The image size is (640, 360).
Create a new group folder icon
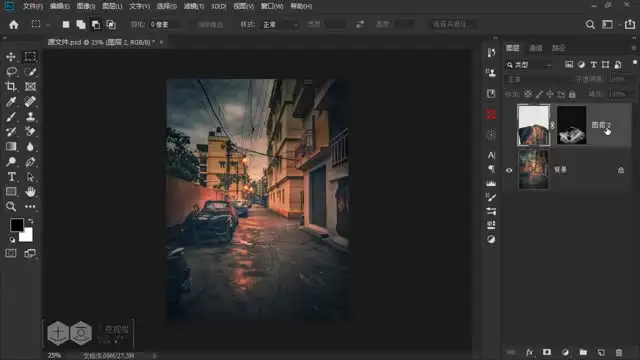[583, 352]
